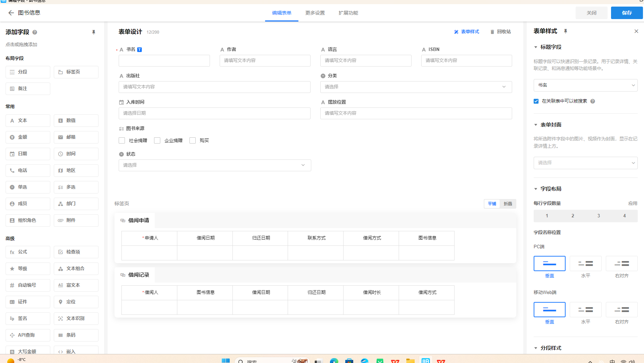Add a 公式 formula field

tap(28, 252)
